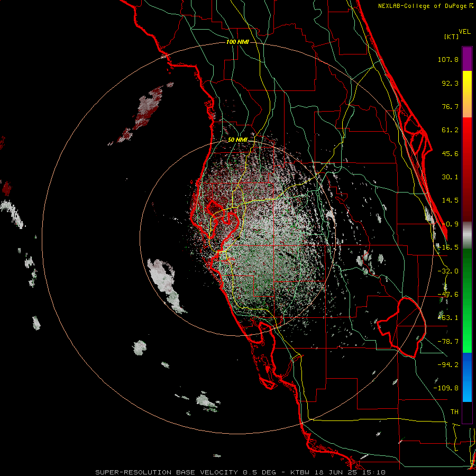
Task: Pick the gray near-zero color bar segment
Action: click(x=467, y=235)
